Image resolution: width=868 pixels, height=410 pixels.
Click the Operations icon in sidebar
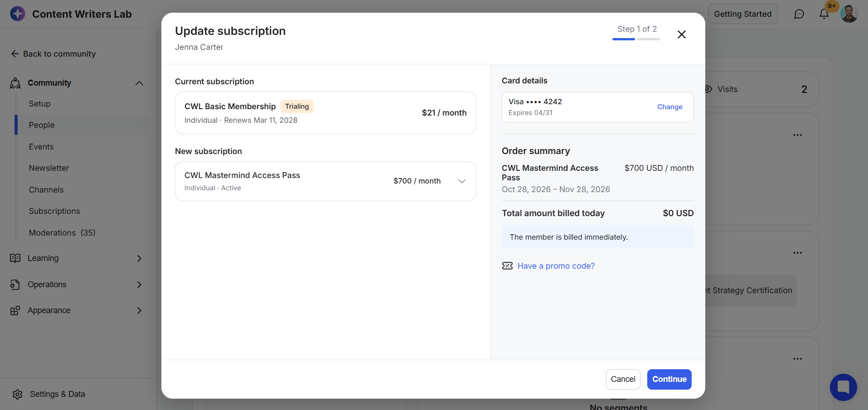click(x=15, y=285)
